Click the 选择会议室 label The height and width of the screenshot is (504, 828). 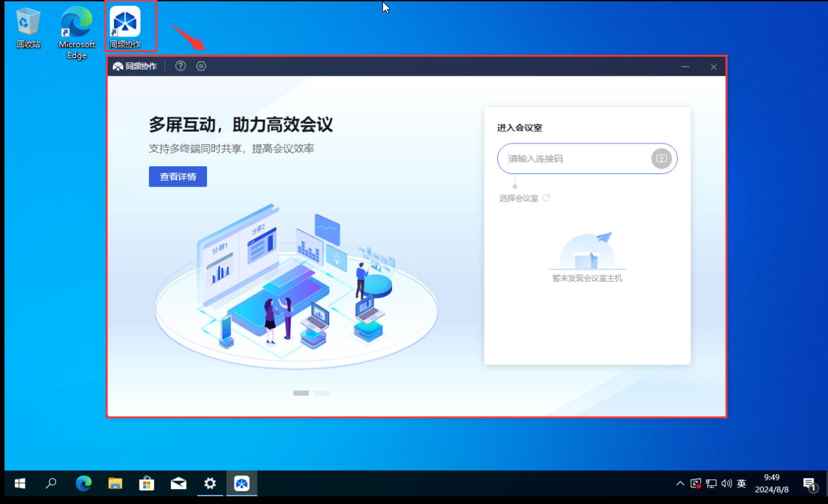coord(519,198)
